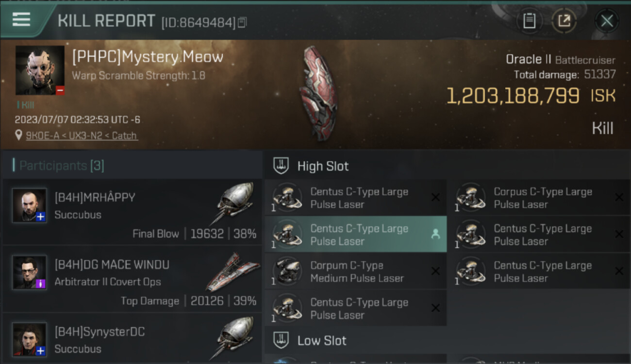
Task: Click the X on Corpum Medium Pulse Laser
Action: coord(435,271)
